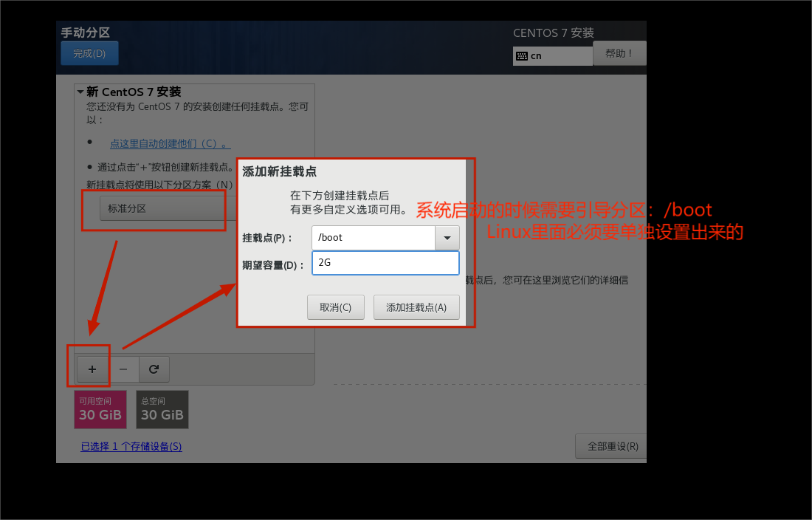Click the CENTOS 7 安装 title text

click(554, 33)
